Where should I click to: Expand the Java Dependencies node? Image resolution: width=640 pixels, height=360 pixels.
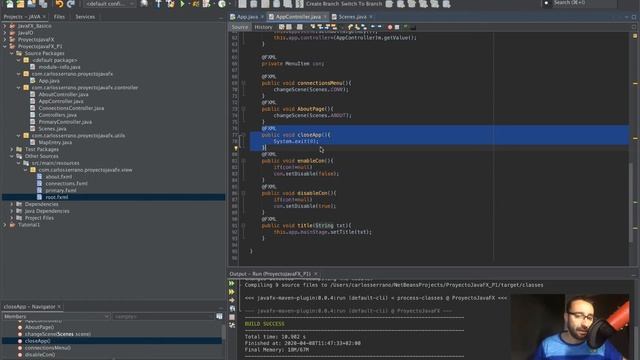point(12,211)
